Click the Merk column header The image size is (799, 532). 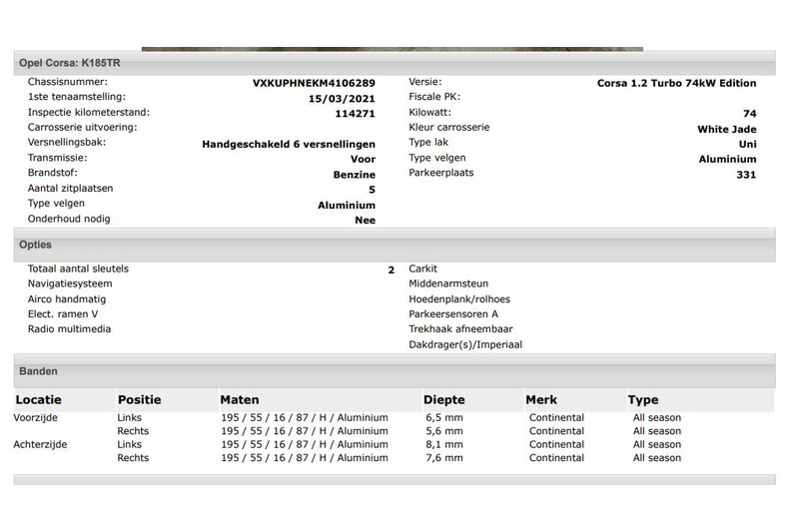541,400
